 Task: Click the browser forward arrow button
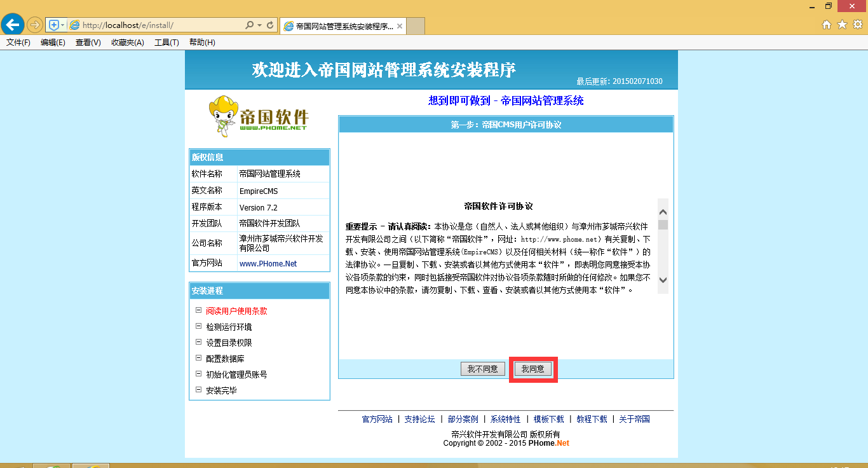click(34, 25)
